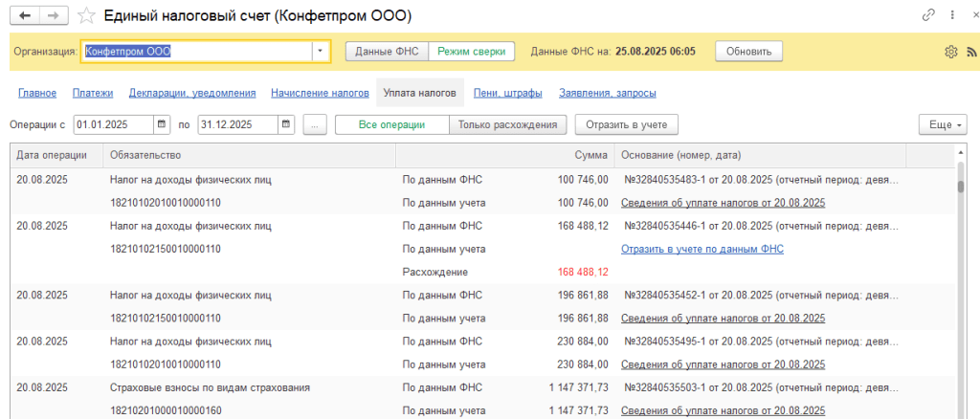Click the RSS feed icon

pyautogui.click(x=969, y=52)
